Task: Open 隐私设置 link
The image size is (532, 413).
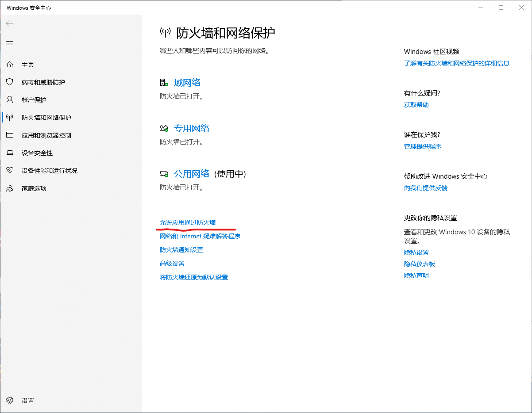Action: point(416,252)
